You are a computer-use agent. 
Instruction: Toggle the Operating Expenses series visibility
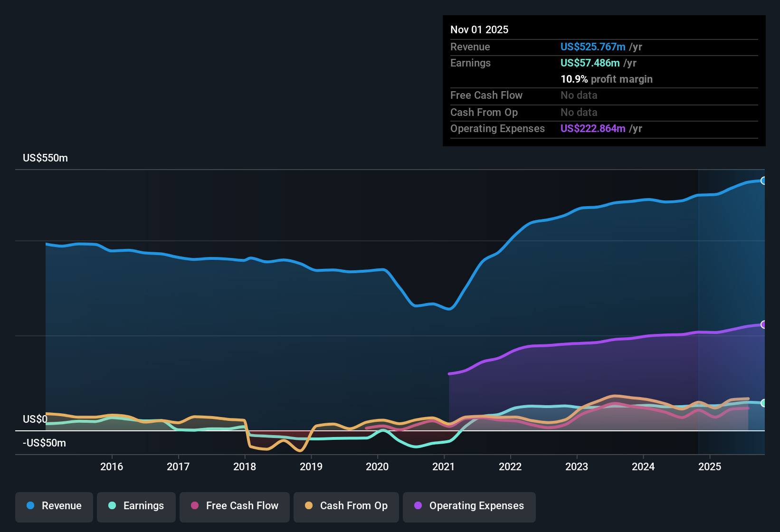469,506
